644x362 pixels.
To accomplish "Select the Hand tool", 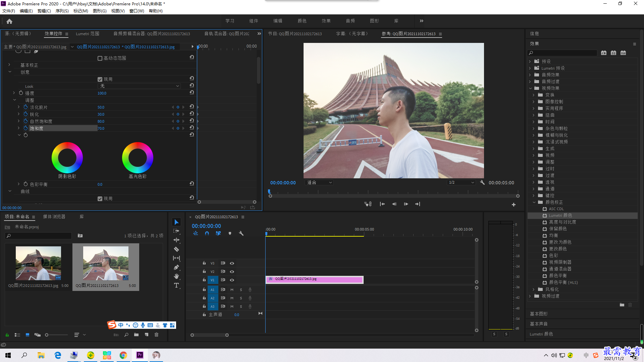I will [176, 276].
